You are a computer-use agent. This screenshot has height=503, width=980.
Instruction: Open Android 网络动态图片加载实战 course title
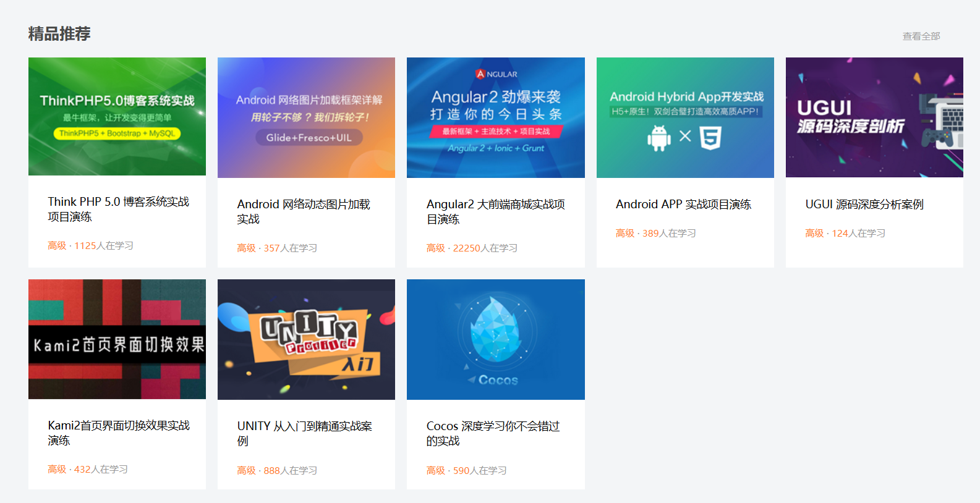click(303, 211)
